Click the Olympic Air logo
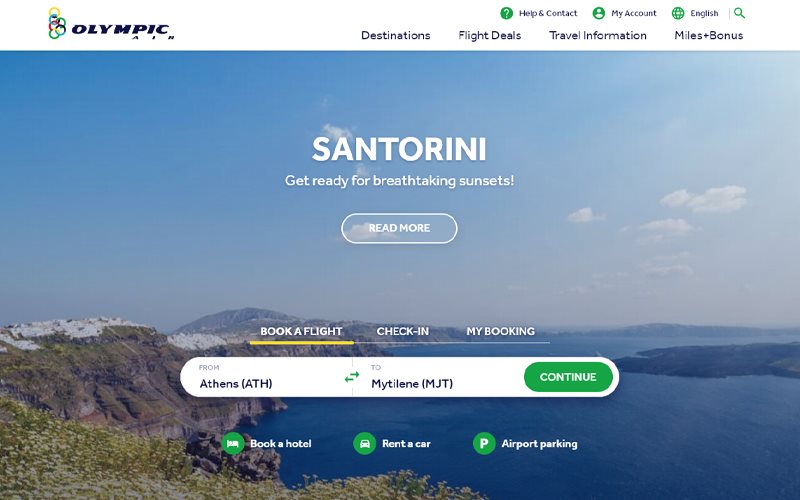 click(111, 23)
